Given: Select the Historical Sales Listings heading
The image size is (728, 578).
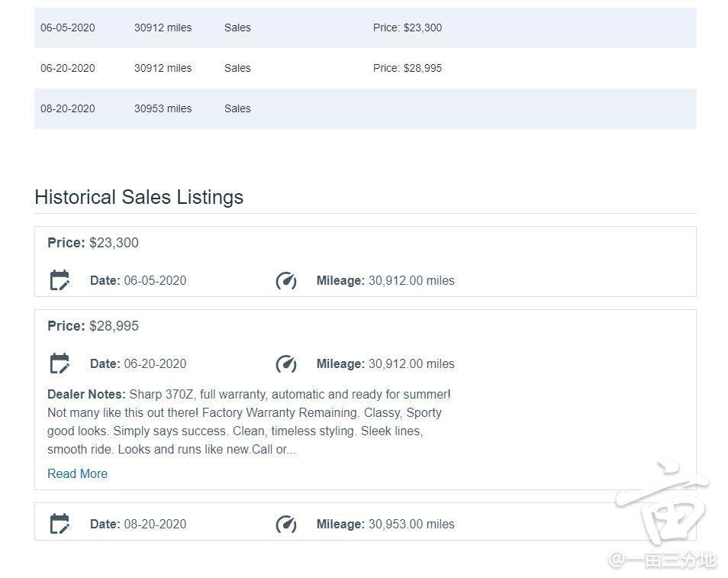Looking at the screenshot, I should 139,197.
